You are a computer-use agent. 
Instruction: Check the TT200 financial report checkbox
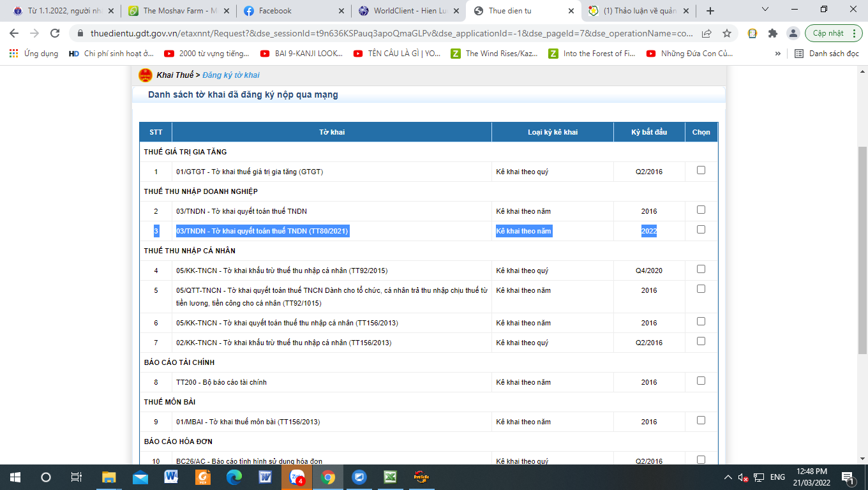coord(701,381)
